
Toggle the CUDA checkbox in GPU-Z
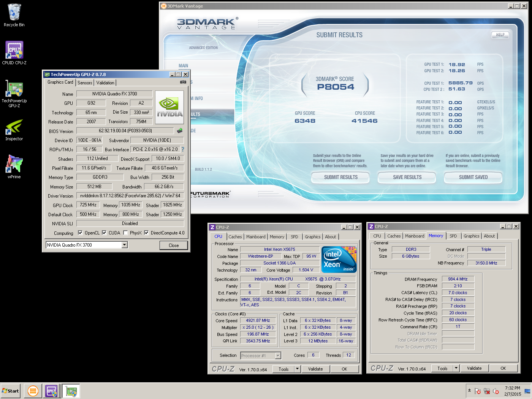104,233
